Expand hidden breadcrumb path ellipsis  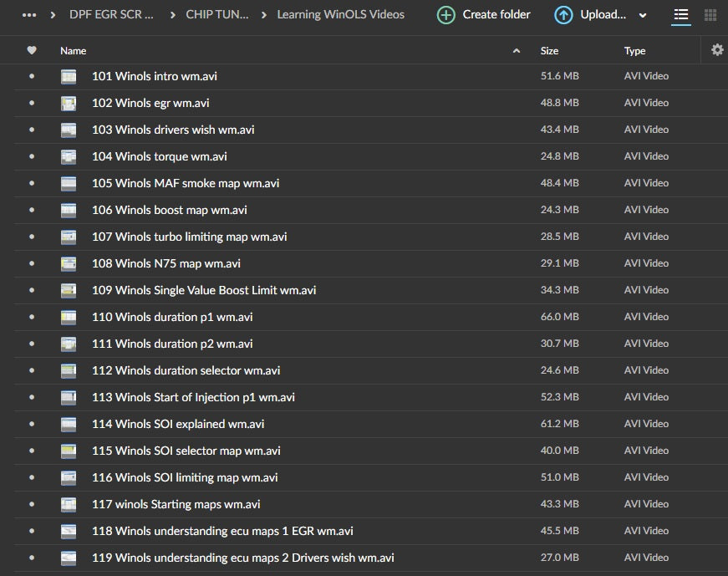tap(29, 15)
